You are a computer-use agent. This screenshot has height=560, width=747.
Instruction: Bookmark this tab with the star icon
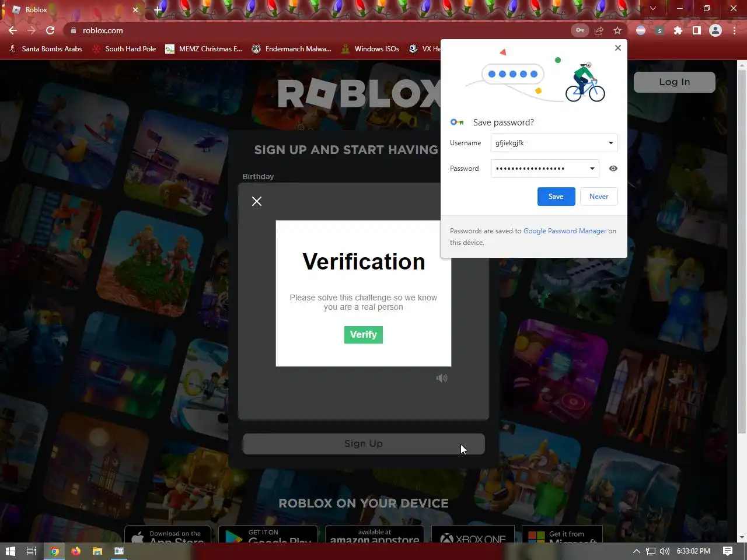[x=617, y=30]
